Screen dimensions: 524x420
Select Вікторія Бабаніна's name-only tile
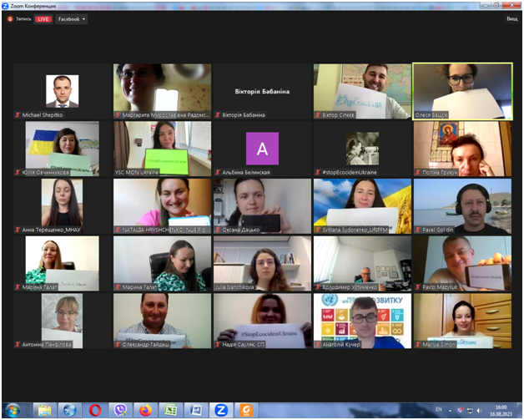tap(262, 91)
